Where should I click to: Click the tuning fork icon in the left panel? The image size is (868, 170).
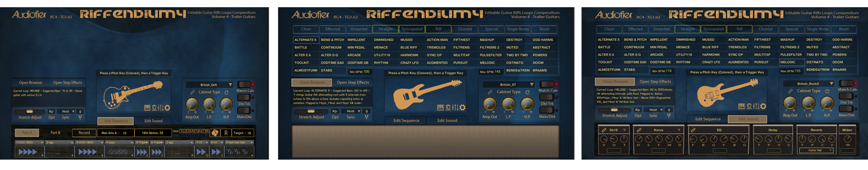pos(80,117)
